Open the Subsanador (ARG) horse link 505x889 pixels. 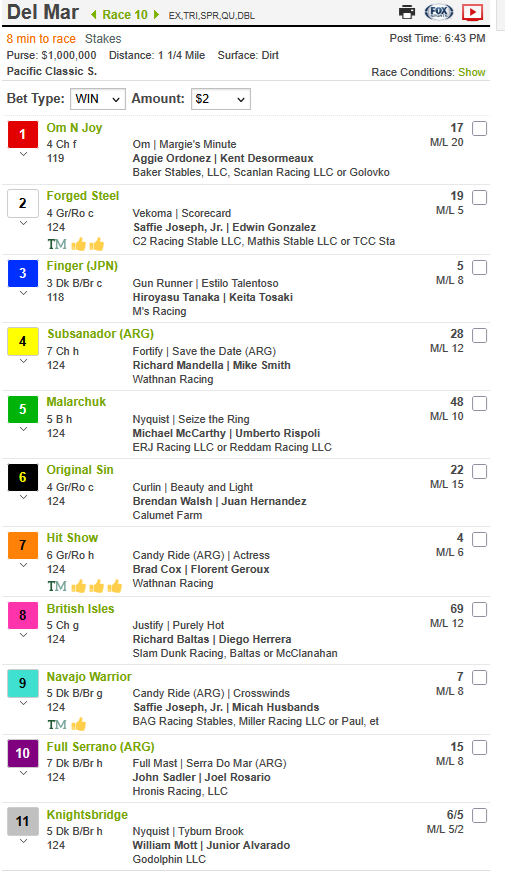coord(100,334)
